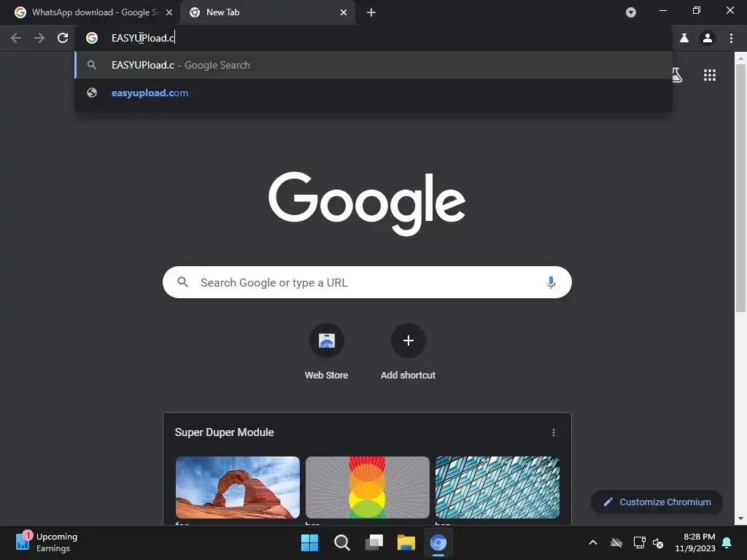Click the network display tray icon

[x=639, y=542]
